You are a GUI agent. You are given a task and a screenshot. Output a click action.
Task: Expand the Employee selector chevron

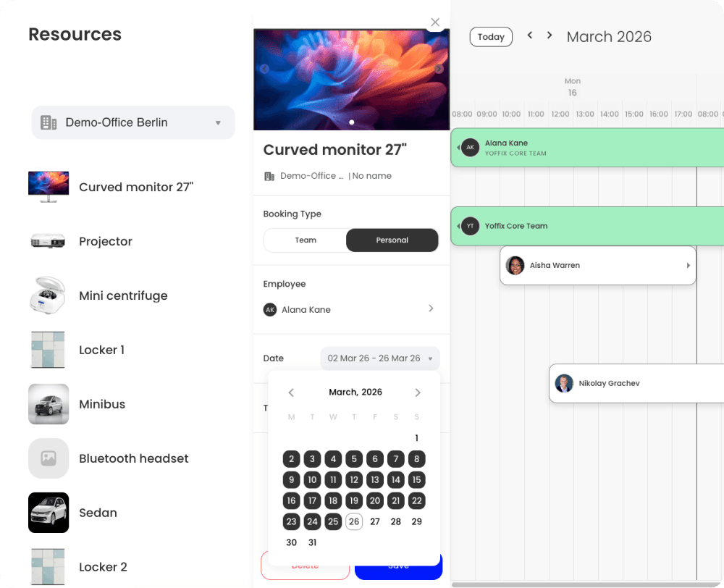click(431, 309)
